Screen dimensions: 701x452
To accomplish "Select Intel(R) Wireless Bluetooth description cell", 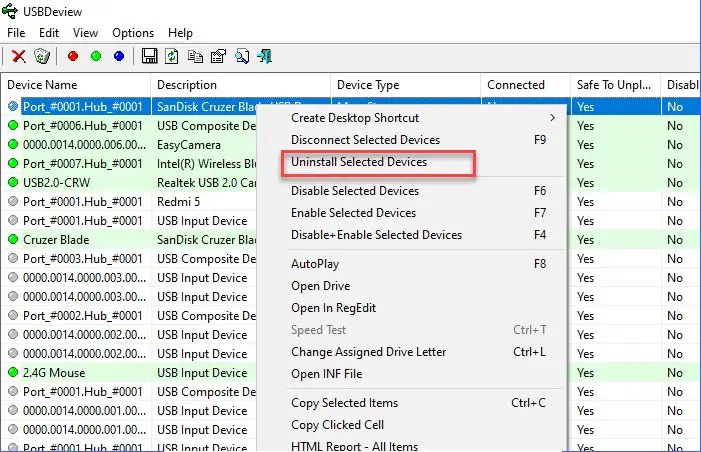I will point(207,164).
